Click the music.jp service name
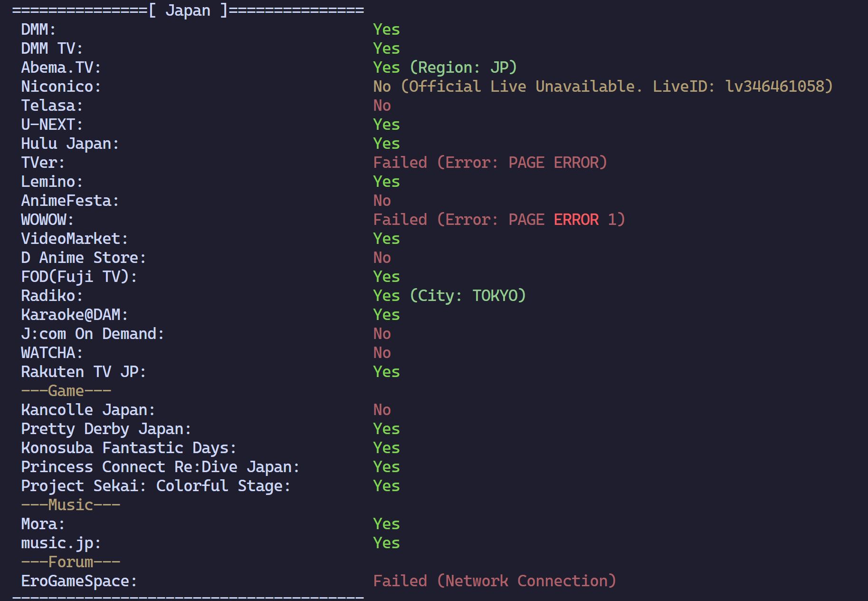The image size is (868, 601). 61,543
